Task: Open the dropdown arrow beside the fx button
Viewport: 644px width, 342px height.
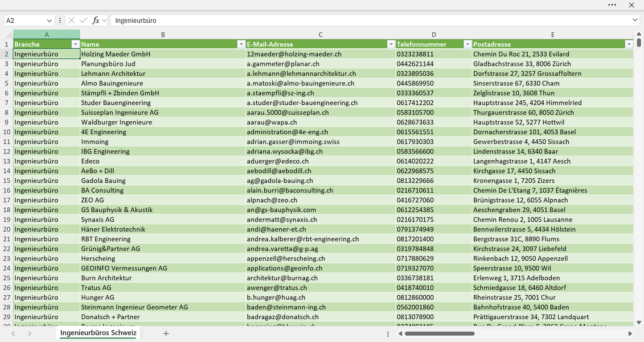Action: pyautogui.click(x=104, y=21)
